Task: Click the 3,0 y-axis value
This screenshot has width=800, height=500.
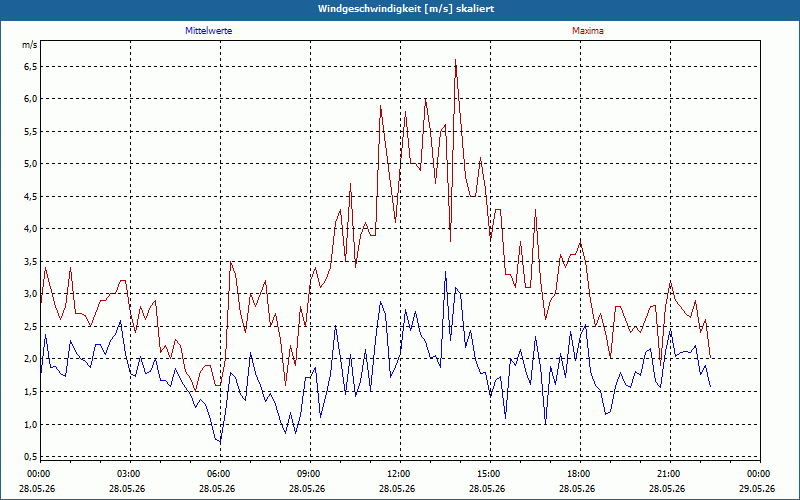Action: click(x=31, y=294)
